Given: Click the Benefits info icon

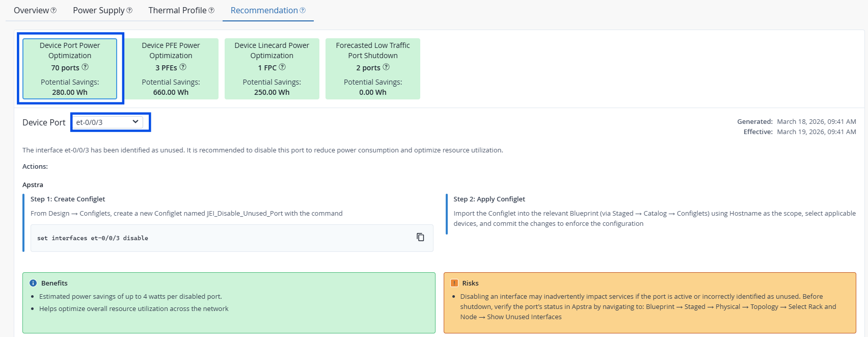Looking at the screenshot, I should pyautogui.click(x=33, y=283).
